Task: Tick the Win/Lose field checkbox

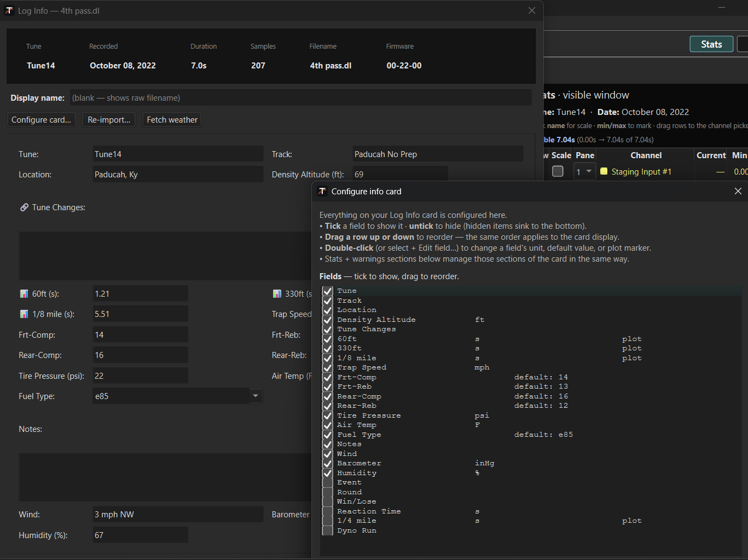Action: 328,502
